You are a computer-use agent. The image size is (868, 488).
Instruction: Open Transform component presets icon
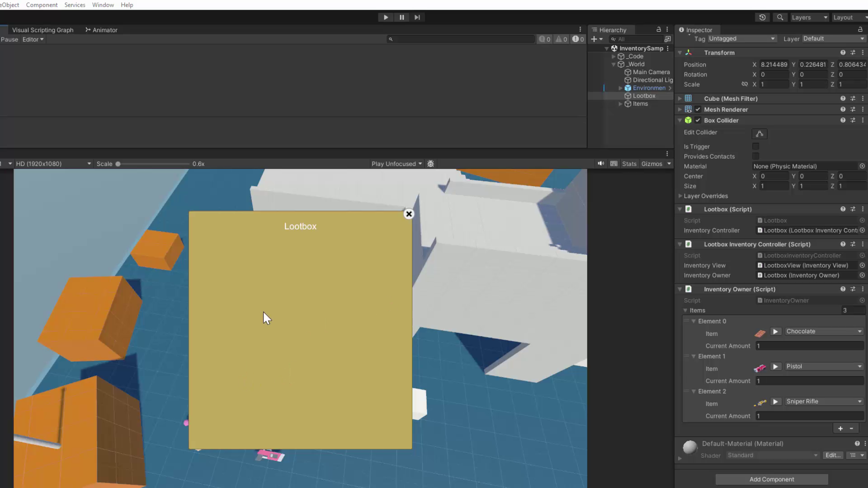click(x=853, y=53)
